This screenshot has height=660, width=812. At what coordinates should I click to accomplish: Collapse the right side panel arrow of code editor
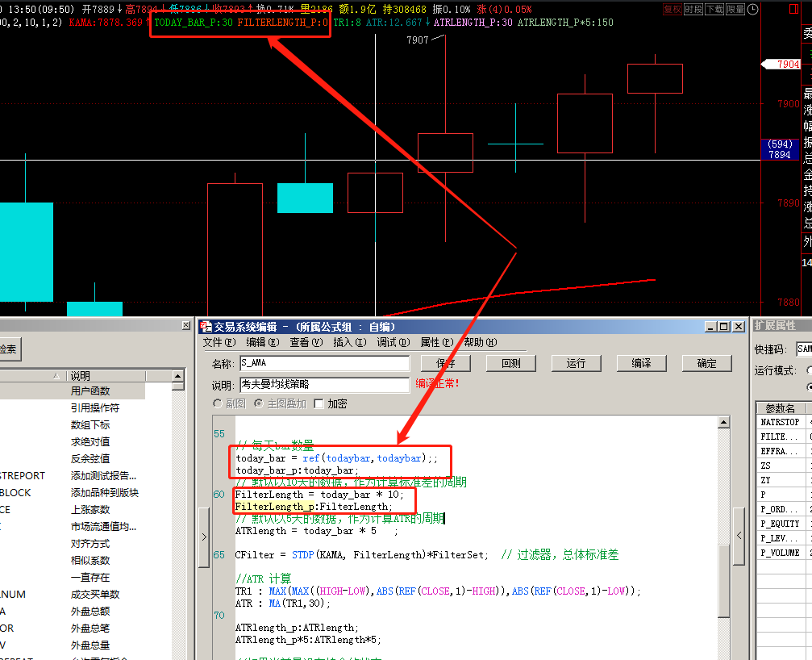click(x=739, y=536)
